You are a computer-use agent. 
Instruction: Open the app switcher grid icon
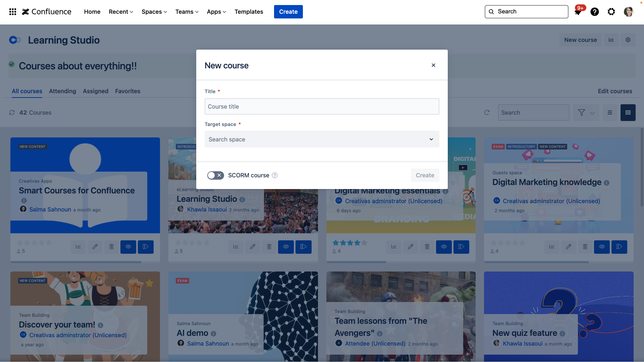click(13, 12)
